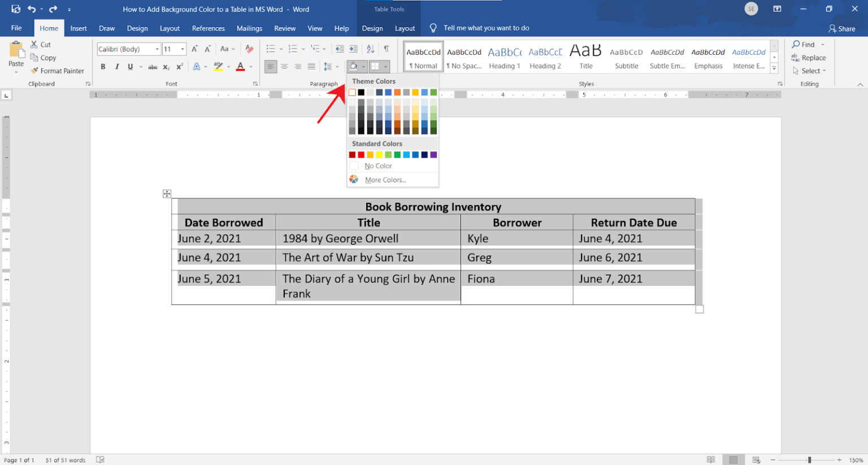Screen dimensions: 868x465
Task: Toggle Subscript formatting
Action: tap(166, 67)
